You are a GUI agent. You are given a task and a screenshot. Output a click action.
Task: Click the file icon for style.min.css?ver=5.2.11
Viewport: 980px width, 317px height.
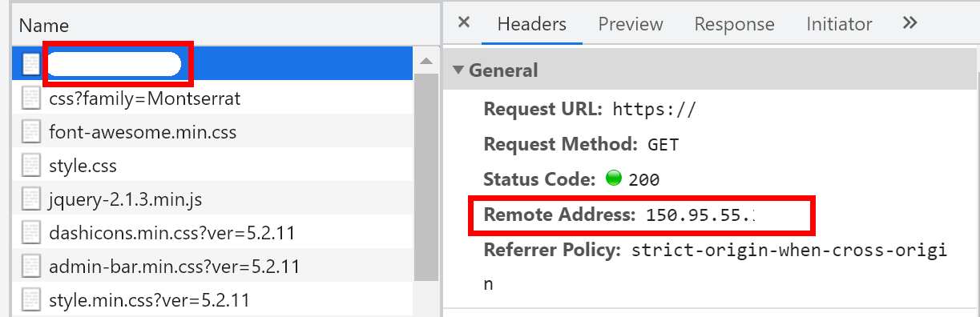point(31,300)
